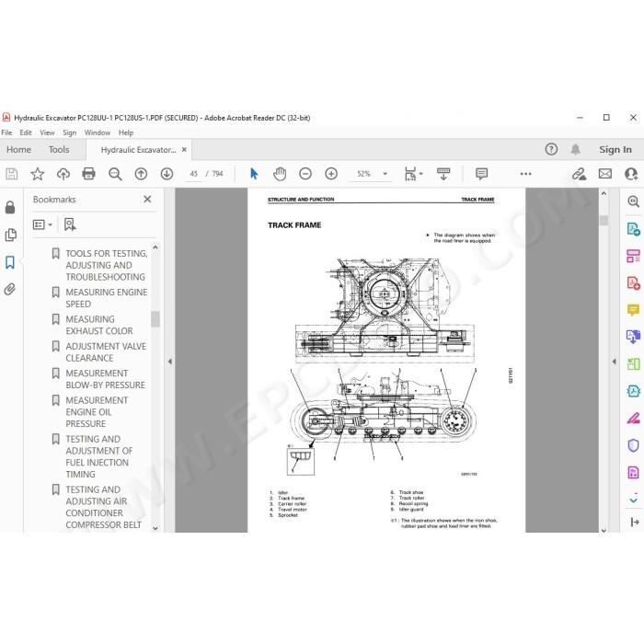Print the document using printer icon
Screen dimensions: 644x644
(x=88, y=174)
